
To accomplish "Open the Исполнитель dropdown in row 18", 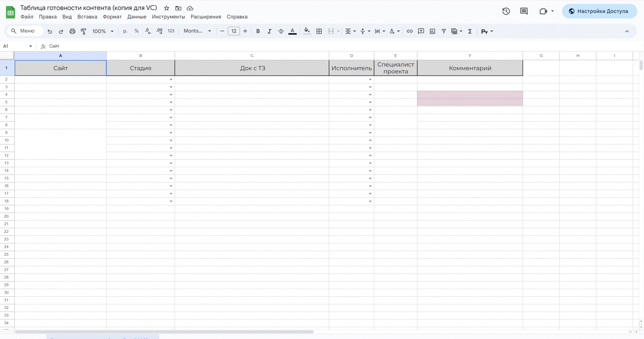I will pos(370,201).
